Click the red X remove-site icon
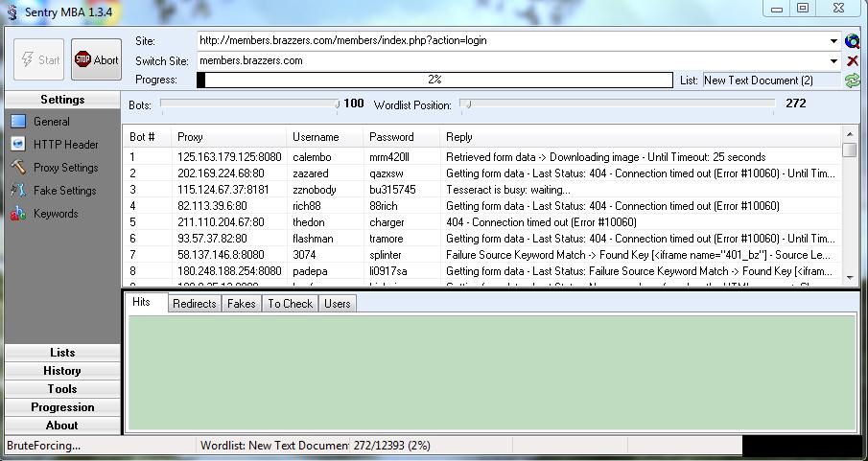This screenshot has width=868, height=461. tap(852, 61)
